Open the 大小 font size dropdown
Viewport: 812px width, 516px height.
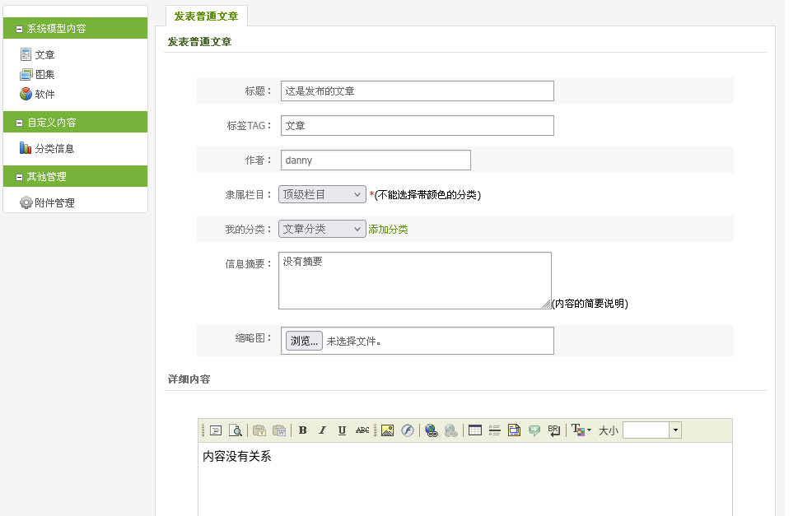(675, 430)
